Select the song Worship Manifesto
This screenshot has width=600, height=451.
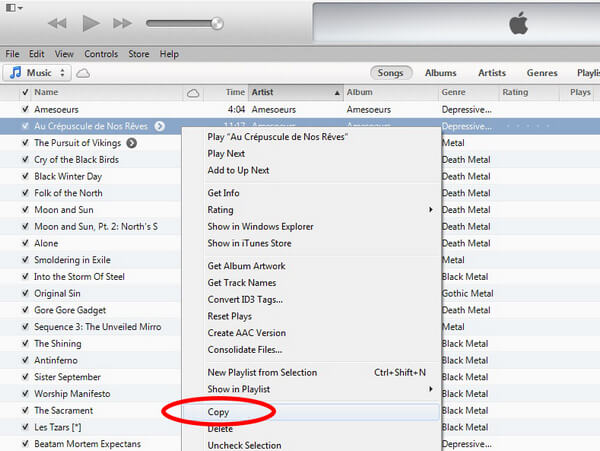pyautogui.click(x=72, y=394)
